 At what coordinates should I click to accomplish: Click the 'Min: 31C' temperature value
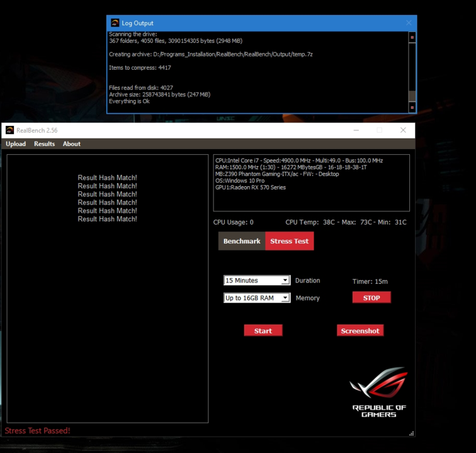(x=392, y=222)
